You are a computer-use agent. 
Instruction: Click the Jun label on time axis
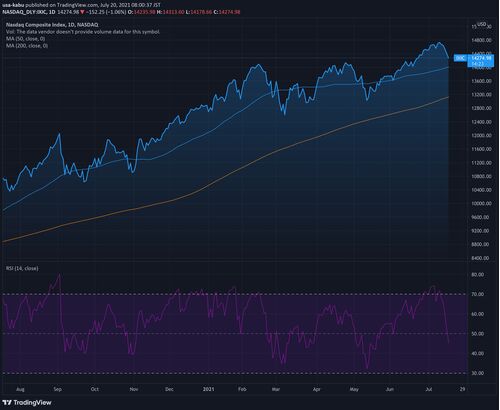tap(389, 389)
